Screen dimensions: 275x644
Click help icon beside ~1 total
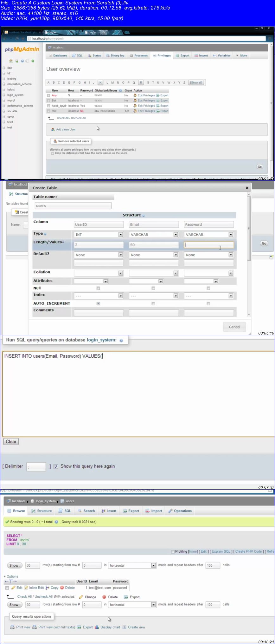(56, 522)
